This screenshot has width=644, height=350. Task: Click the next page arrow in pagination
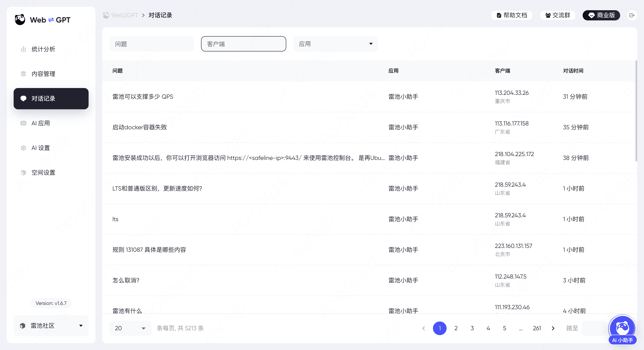553,328
